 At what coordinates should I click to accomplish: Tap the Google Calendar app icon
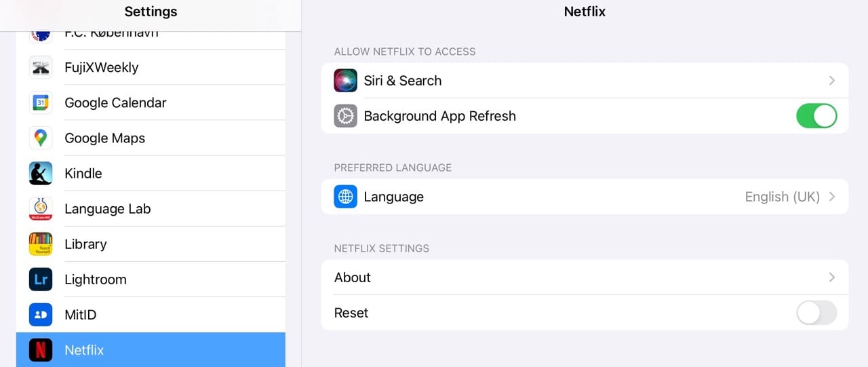coord(41,102)
